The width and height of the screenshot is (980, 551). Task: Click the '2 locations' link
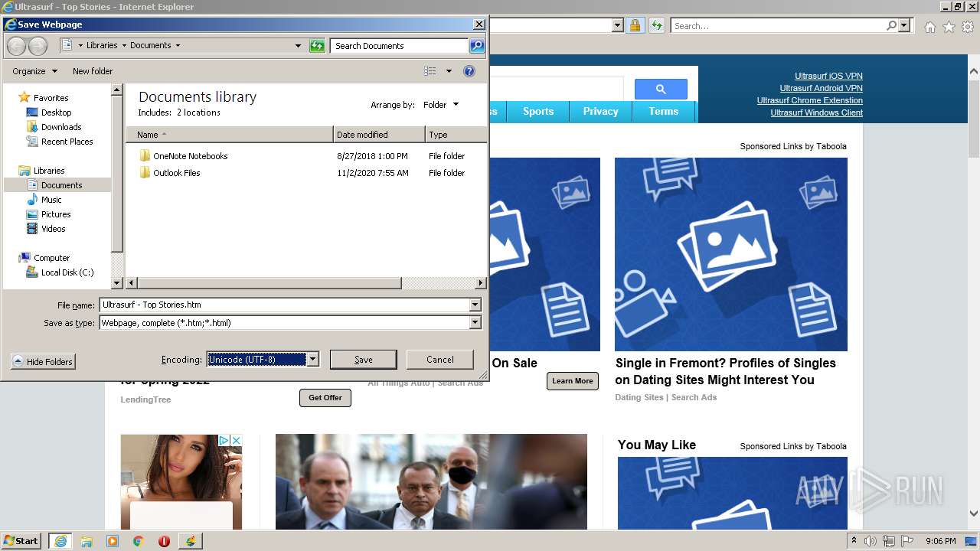[x=198, y=112]
